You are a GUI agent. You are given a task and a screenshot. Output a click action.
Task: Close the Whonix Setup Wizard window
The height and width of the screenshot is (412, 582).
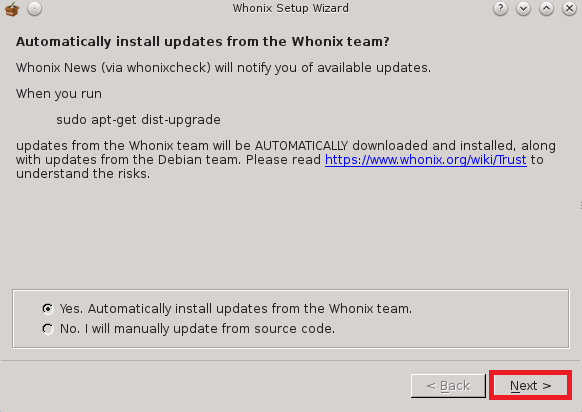click(569, 8)
